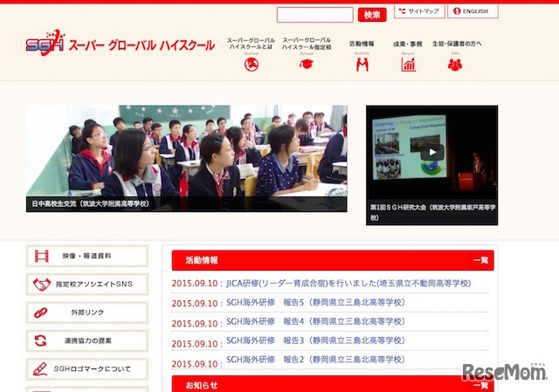Open SGH海外研修 報告4 news item

315,321
